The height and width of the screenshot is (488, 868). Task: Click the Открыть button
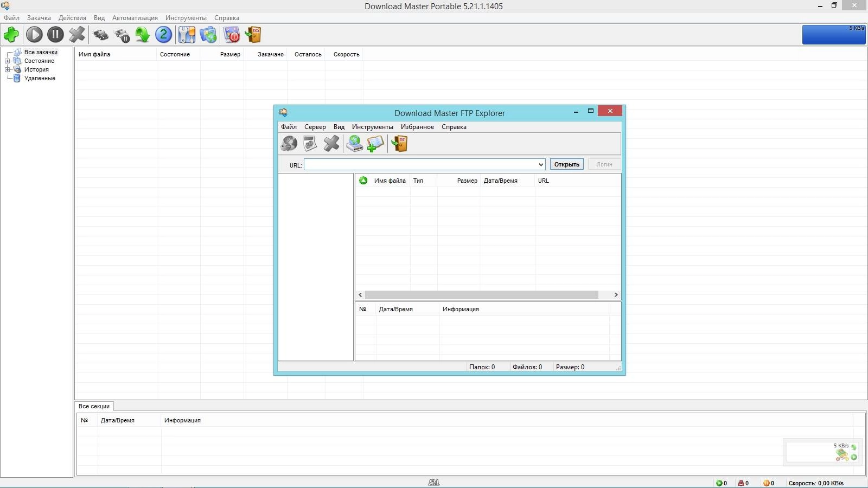click(567, 164)
